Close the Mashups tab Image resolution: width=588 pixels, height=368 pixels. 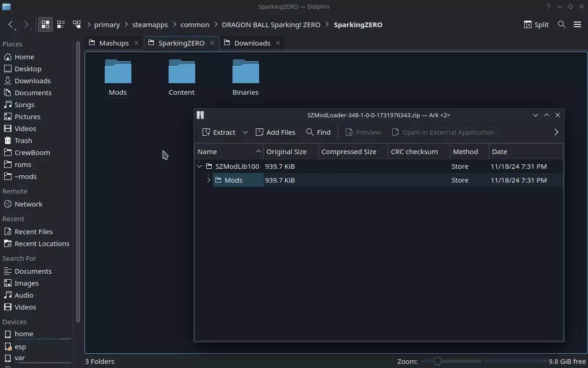[136, 43]
